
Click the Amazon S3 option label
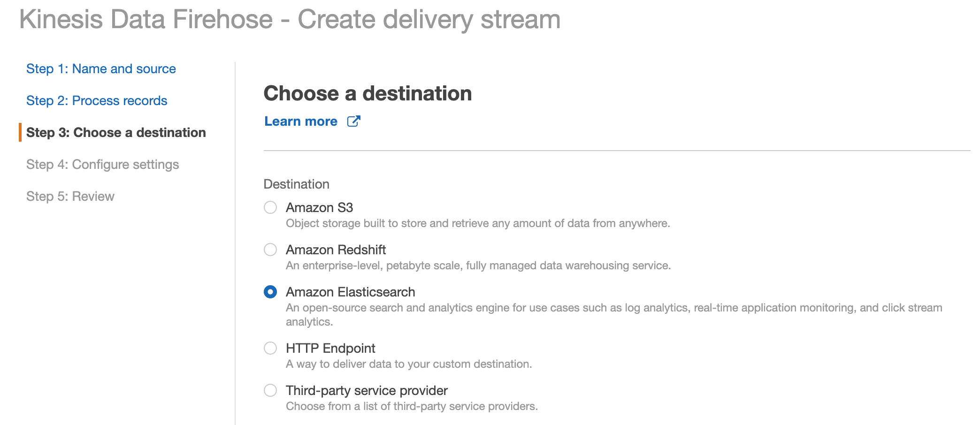tap(319, 207)
